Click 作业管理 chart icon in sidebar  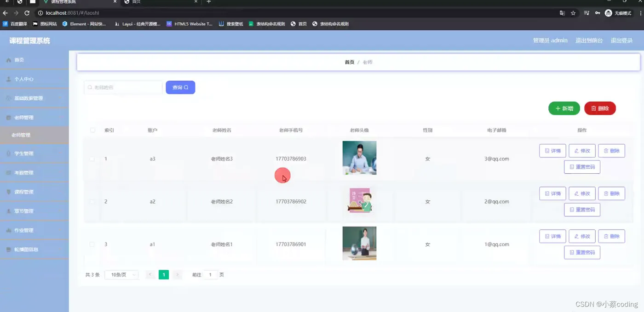(9, 230)
